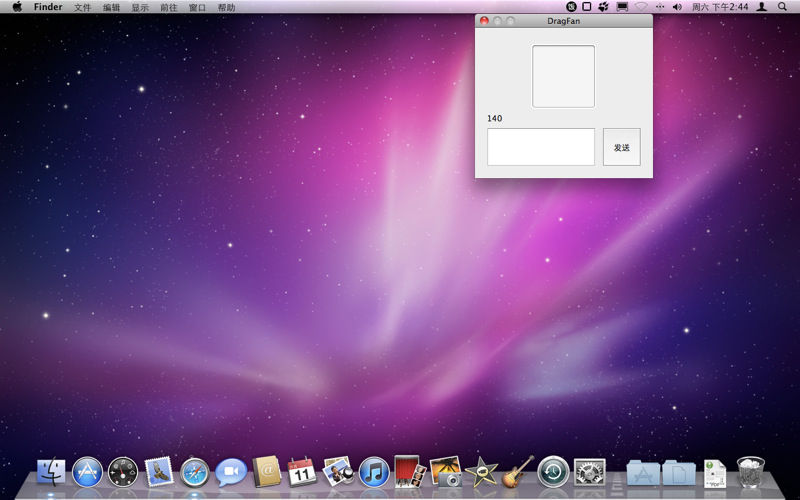The image size is (800, 500).
Task: Launch the App Store from the Dock
Action: 87,472
